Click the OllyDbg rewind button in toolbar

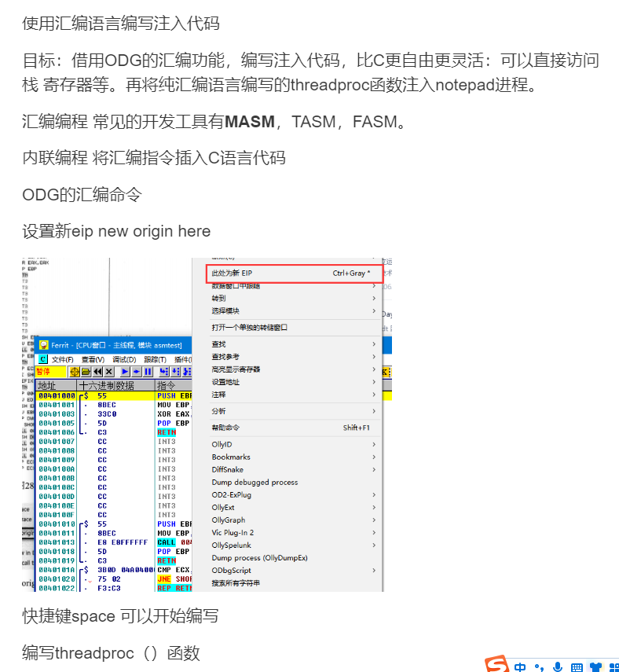[x=98, y=371]
